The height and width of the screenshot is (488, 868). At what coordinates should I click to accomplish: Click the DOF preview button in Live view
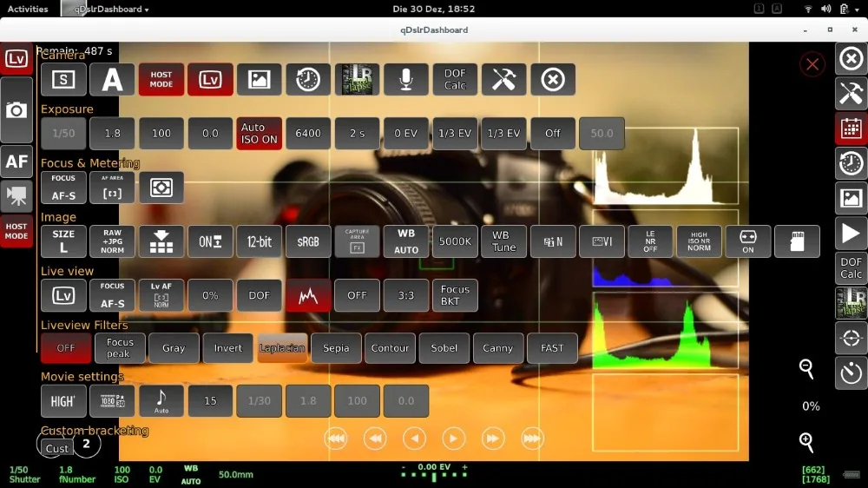[x=259, y=295]
